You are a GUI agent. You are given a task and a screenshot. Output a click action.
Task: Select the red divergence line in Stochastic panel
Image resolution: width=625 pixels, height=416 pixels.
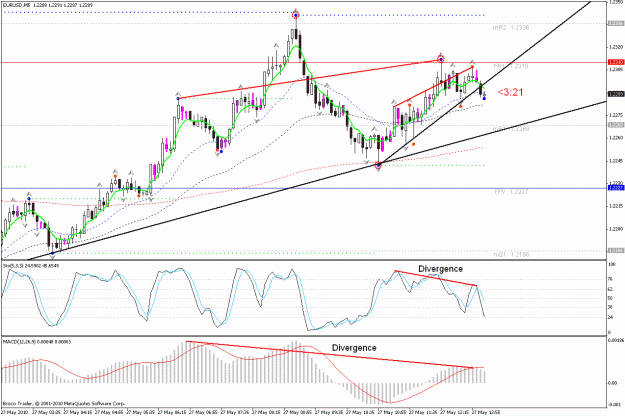pyautogui.click(x=435, y=278)
